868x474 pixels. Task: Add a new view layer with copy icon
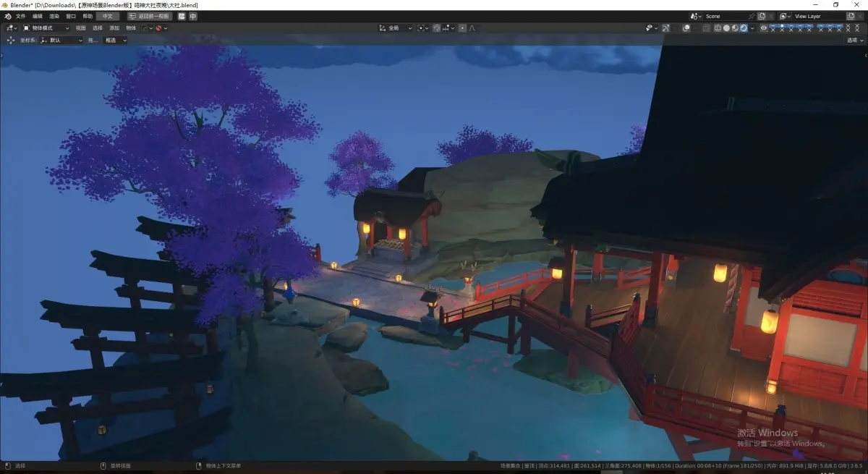coord(851,16)
